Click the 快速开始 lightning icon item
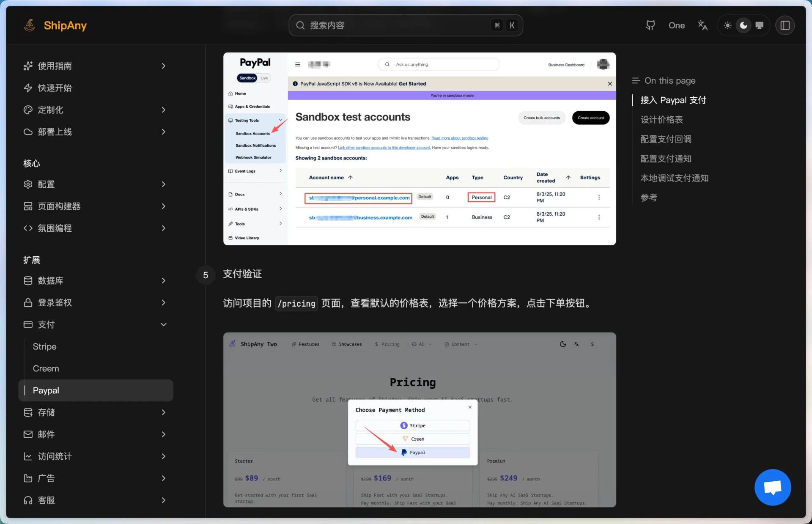 point(55,88)
